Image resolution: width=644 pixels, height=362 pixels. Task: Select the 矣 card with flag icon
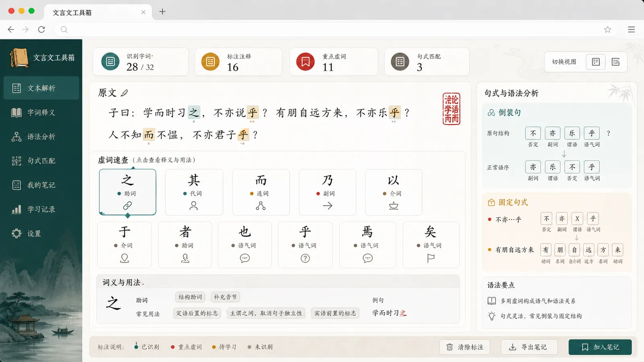(x=431, y=245)
